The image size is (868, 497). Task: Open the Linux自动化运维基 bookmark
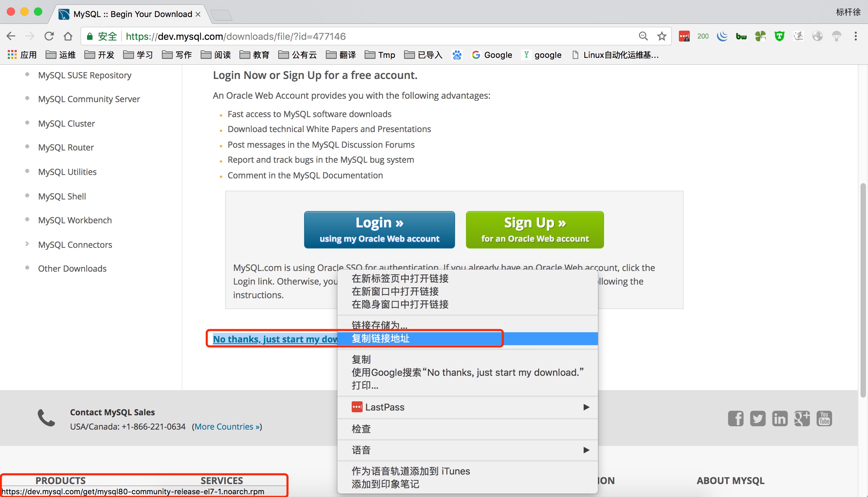click(616, 54)
